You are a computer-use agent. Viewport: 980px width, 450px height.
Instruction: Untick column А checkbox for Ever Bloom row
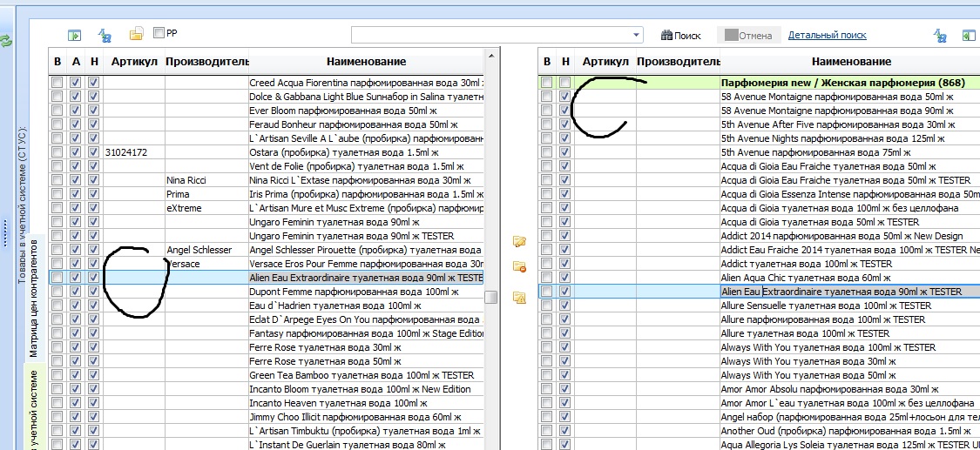76,110
